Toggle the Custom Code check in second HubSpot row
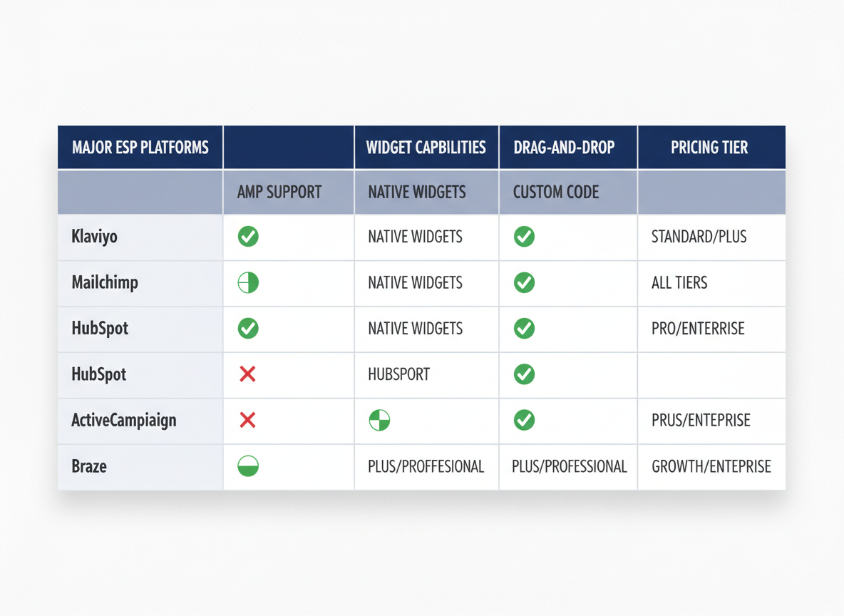The width and height of the screenshot is (844, 616). (524, 374)
